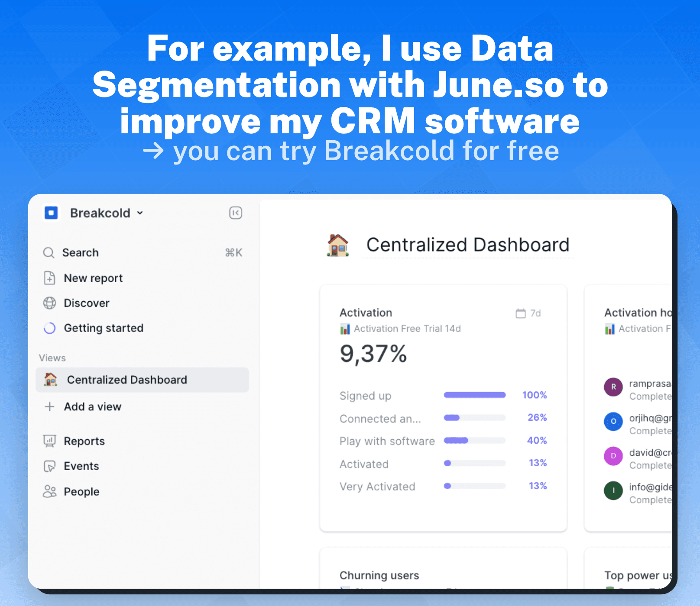Image resolution: width=700 pixels, height=606 pixels.
Task: Click the plus icon beside Add a view
Action: pyautogui.click(x=50, y=406)
